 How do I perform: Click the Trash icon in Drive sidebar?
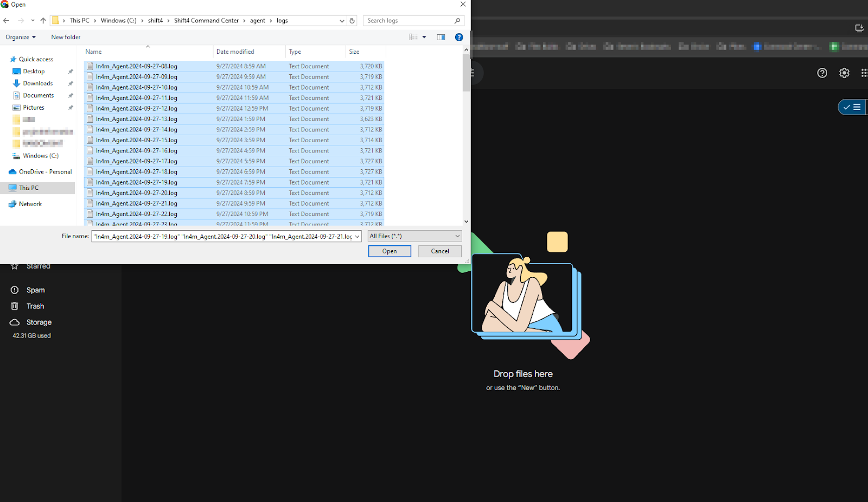[x=15, y=306]
